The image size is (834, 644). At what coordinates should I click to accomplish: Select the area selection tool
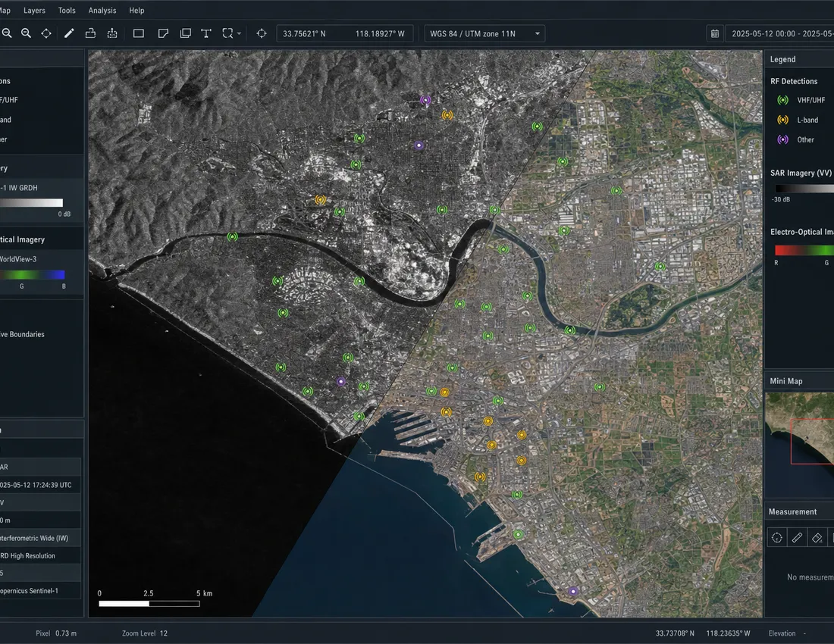click(x=227, y=33)
